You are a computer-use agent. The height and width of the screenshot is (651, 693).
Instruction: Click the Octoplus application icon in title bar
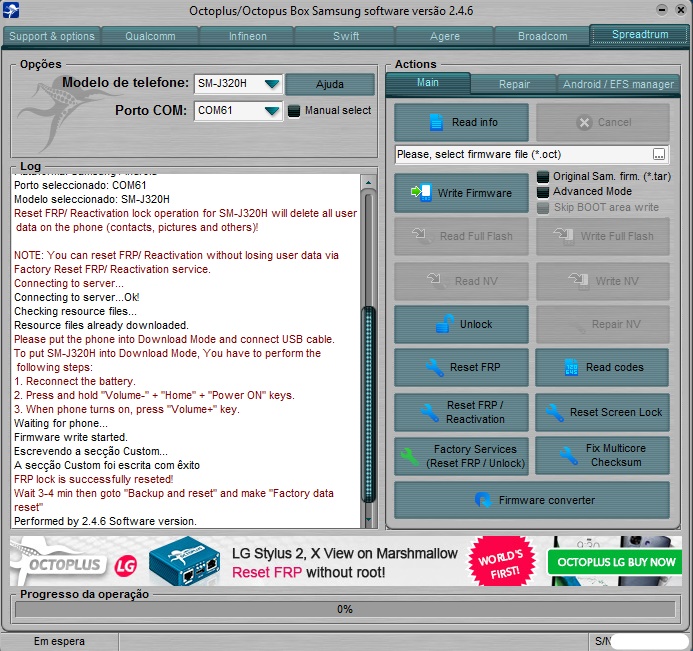click(11, 10)
